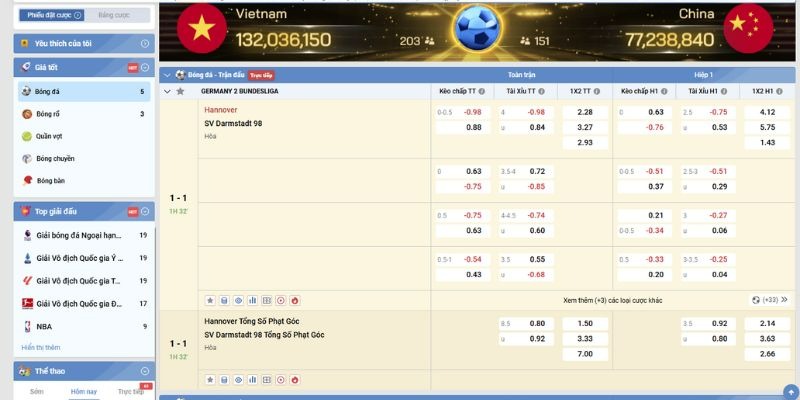Select Bóng đá in the sports list
Screen dimensions: 800x400
click(x=48, y=91)
